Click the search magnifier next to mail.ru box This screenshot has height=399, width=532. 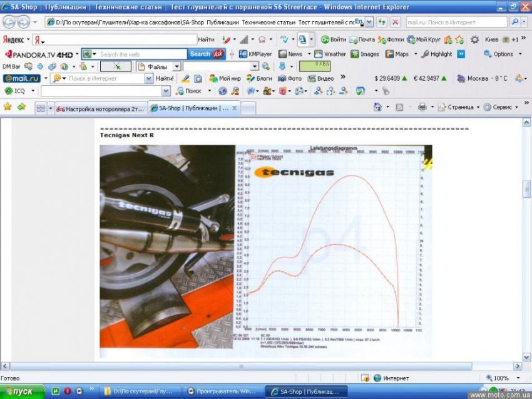click(x=514, y=23)
